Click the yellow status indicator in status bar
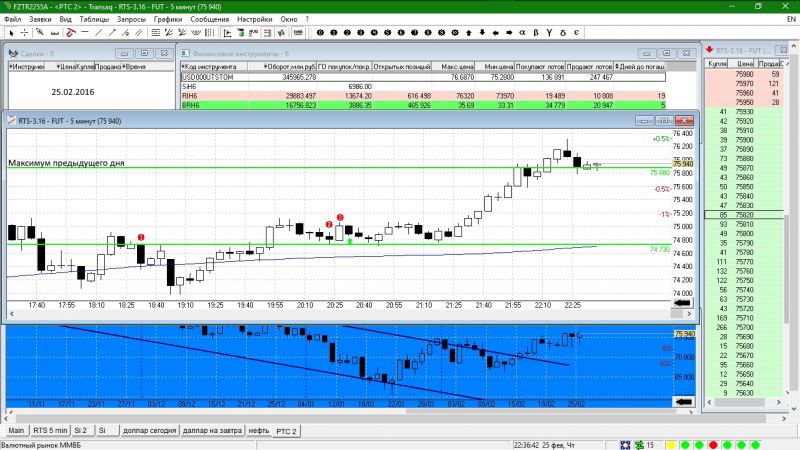Screen dimensions: 800x450 coord(671,445)
